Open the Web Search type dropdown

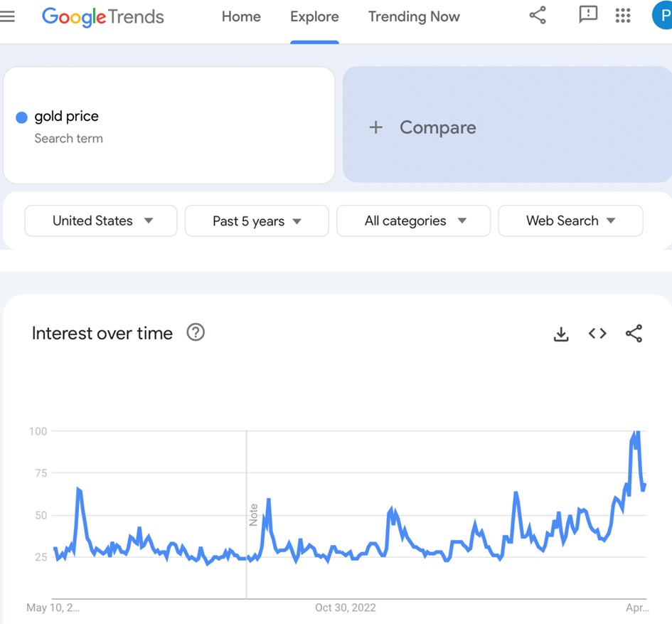coord(570,221)
